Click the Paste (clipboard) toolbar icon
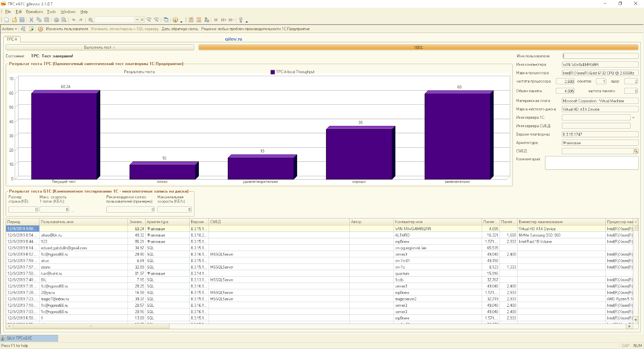The image size is (644, 349). 47,20
